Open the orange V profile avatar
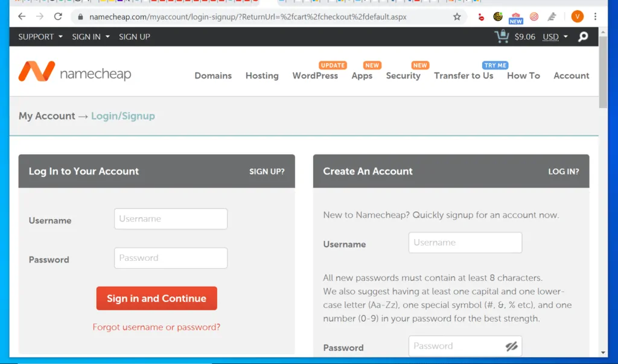 (577, 16)
